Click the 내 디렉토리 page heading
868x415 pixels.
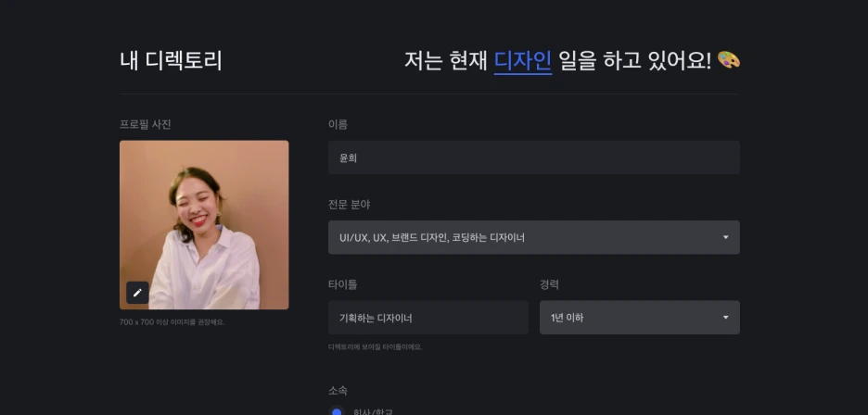pos(171,61)
